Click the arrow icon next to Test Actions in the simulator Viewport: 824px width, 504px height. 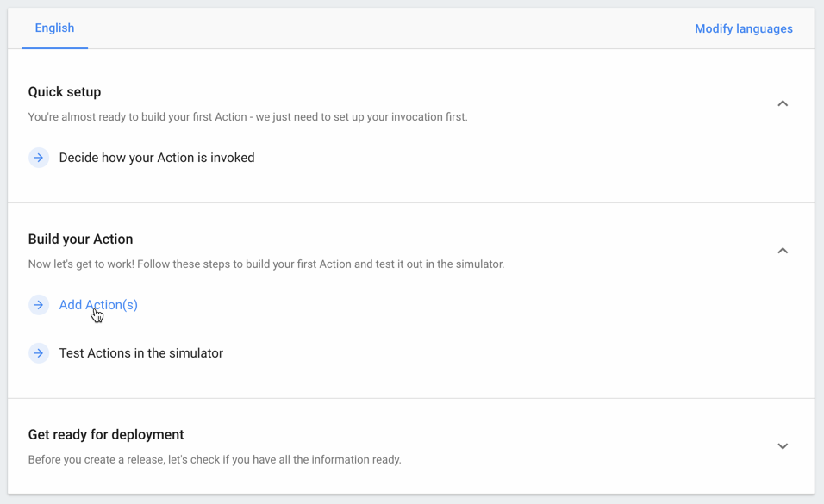click(x=39, y=353)
